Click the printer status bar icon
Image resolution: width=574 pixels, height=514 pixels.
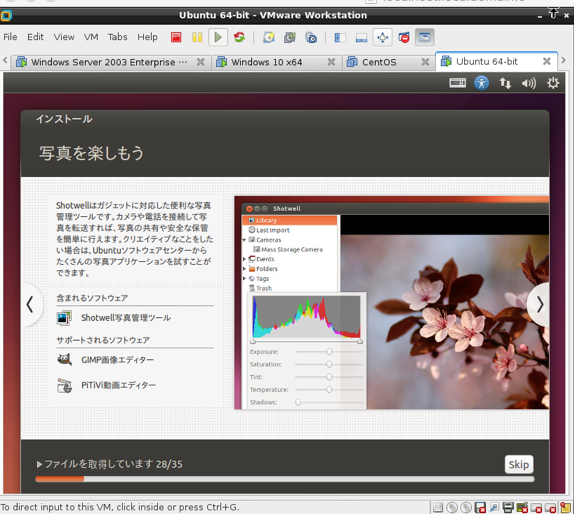(x=508, y=507)
